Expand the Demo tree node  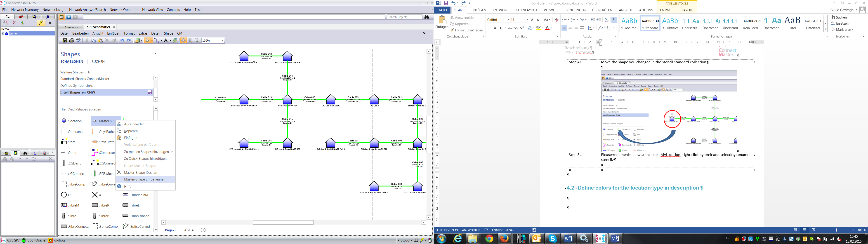3,34
